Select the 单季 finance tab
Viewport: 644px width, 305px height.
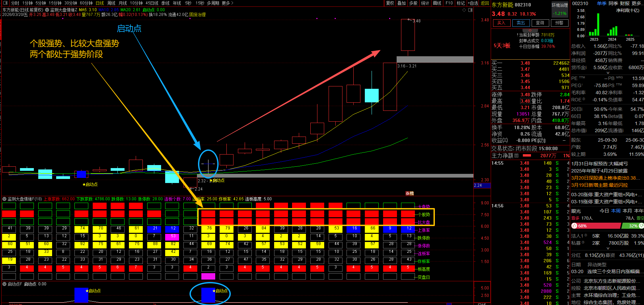(602, 3)
